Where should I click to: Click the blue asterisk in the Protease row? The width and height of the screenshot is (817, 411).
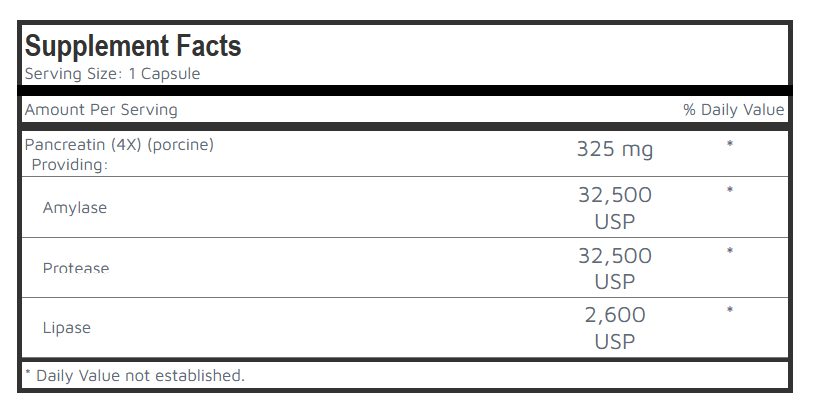[x=730, y=251]
